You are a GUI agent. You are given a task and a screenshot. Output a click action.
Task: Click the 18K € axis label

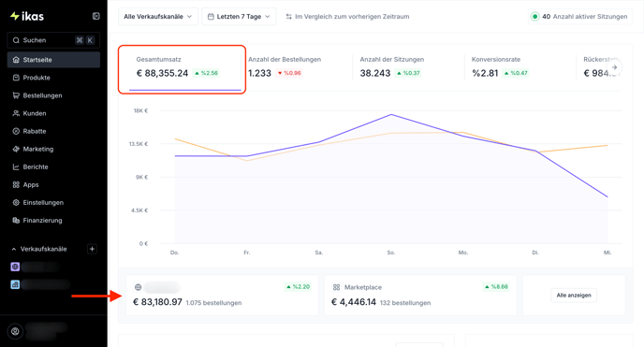[140, 110]
